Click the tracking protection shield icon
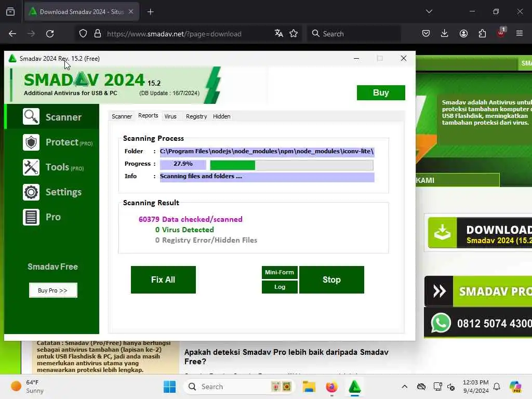The image size is (532, 399). pyautogui.click(x=83, y=34)
